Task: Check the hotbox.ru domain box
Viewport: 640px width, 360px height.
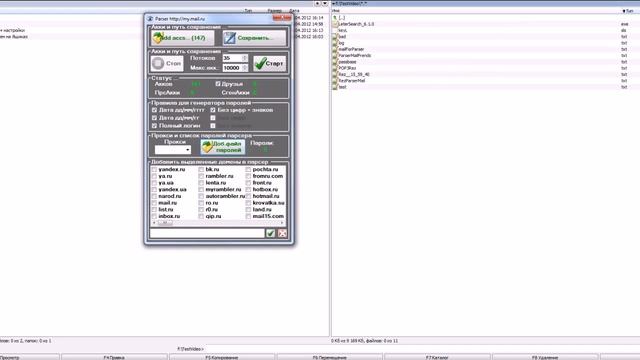Action: point(248,189)
